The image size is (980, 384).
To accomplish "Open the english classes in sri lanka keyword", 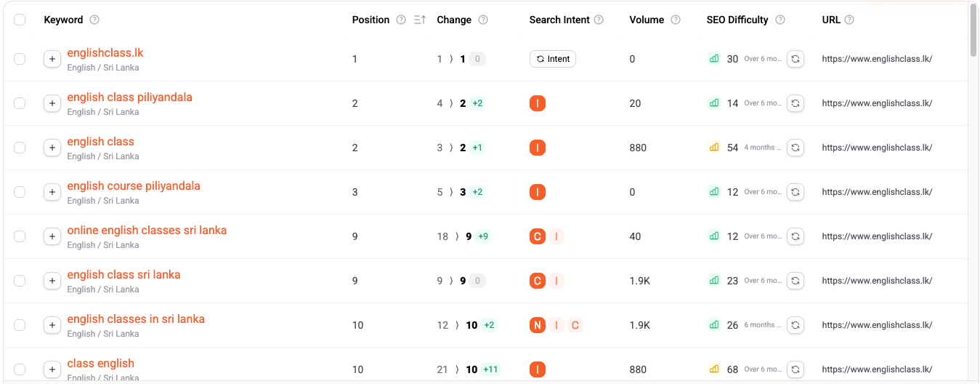I will click(136, 319).
